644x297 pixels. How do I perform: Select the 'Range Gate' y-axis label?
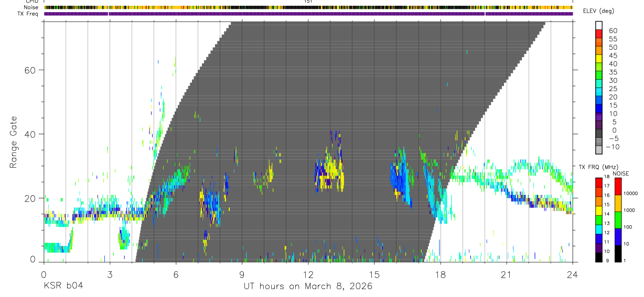pyautogui.click(x=14, y=141)
